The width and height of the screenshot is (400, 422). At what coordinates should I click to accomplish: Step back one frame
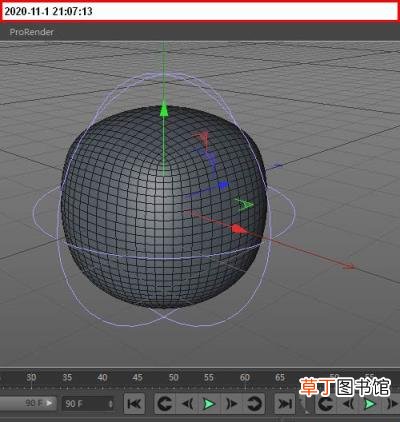(188, 404)
